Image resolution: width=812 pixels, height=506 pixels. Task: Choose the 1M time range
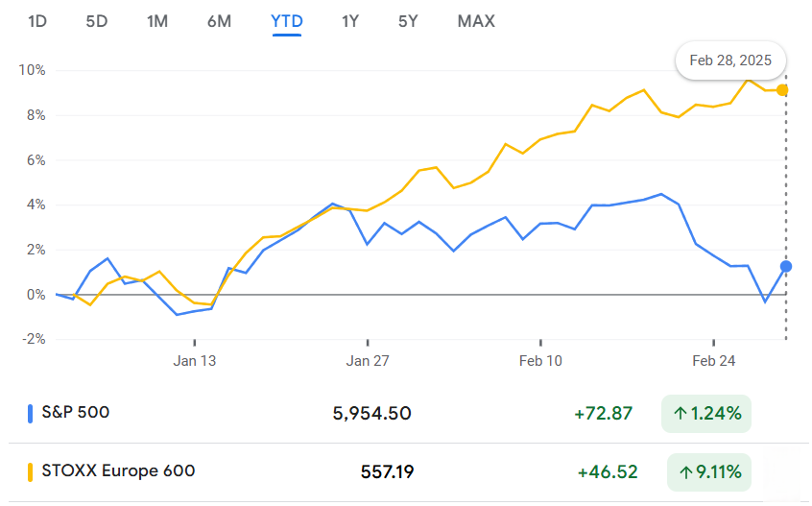click(157, 20)
